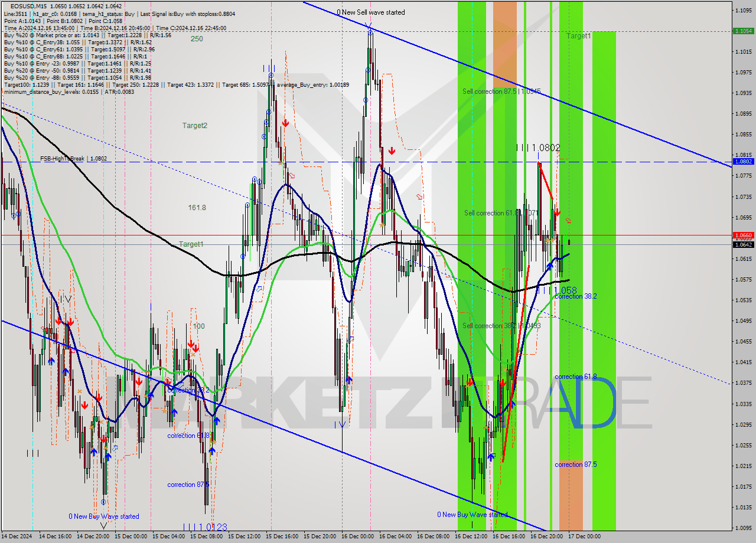Viewport: 756px width, 543px height.
Task: Select the 'Target2' label on chart
Action: (194, 126)
